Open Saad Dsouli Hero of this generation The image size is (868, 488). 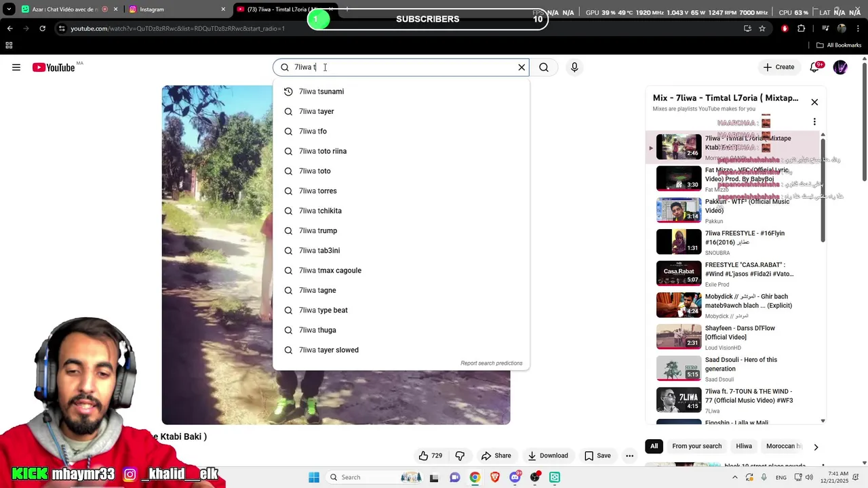(x=732, y=369)
